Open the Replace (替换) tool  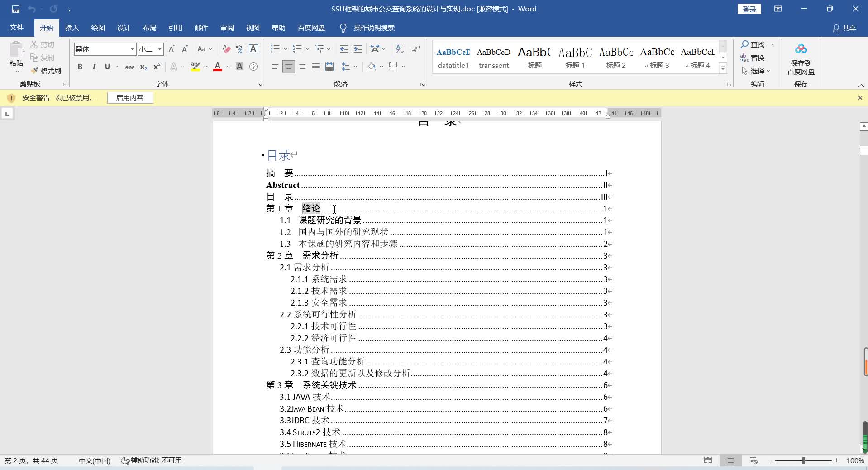coord(756,58)
